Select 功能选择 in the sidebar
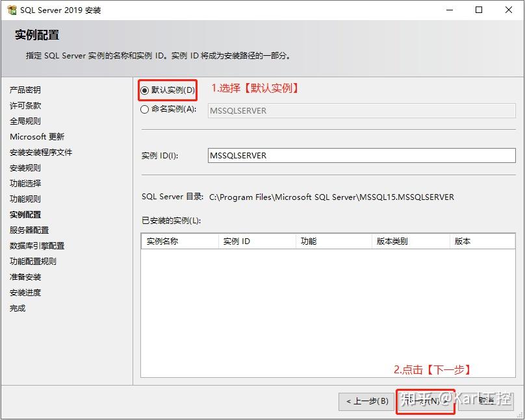The height and width of the screenshot is (420, 525). (25, 184)
